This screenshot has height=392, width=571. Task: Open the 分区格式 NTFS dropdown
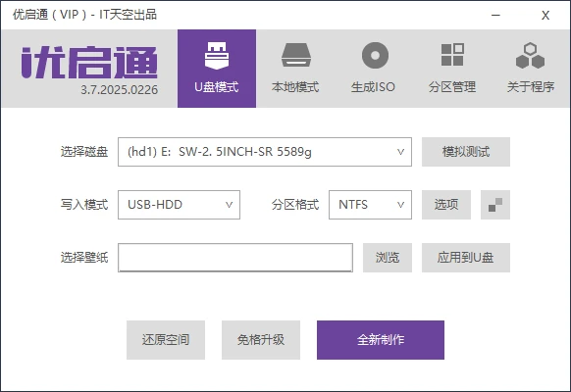tap(370, 205)
